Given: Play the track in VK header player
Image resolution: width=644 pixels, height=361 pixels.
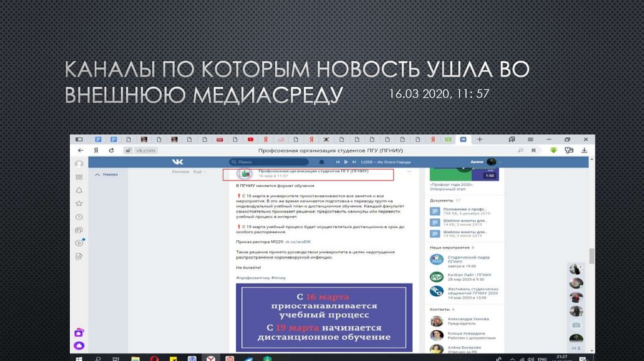Looking at the screenshot, I should (x=347, y=162).
